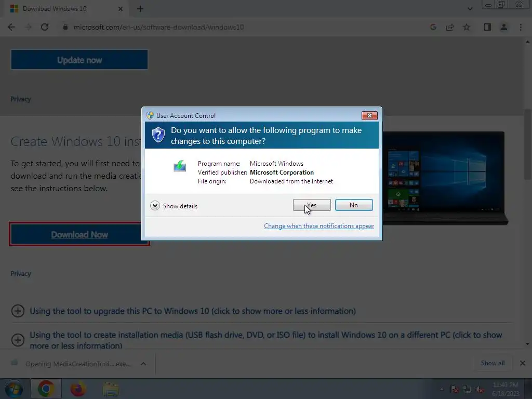
Task: Click the Microsoft Corporation publisher text
Action: tap(282, 172)
